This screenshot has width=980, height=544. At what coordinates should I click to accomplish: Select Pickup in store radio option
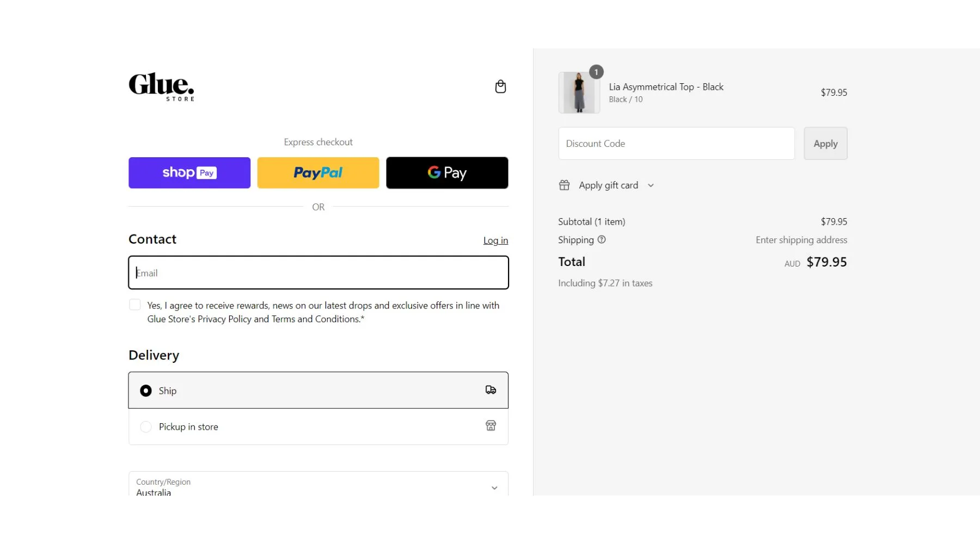point(146,427)
